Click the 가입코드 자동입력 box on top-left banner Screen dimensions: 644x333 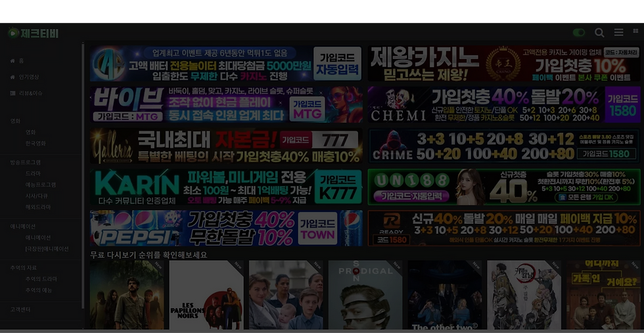point(337,64)
